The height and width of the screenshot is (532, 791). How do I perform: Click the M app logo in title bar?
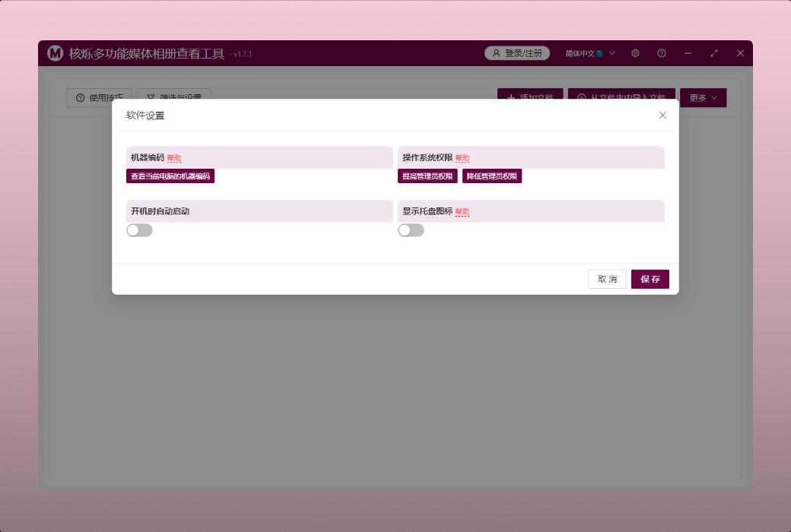coord(55,53)
